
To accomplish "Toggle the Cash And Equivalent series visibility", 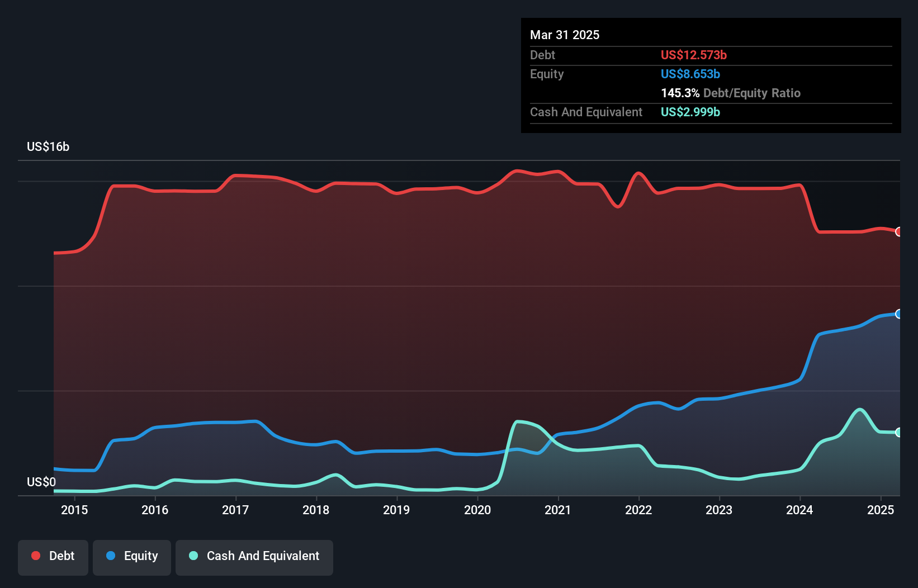I will (x=254, y=556).
